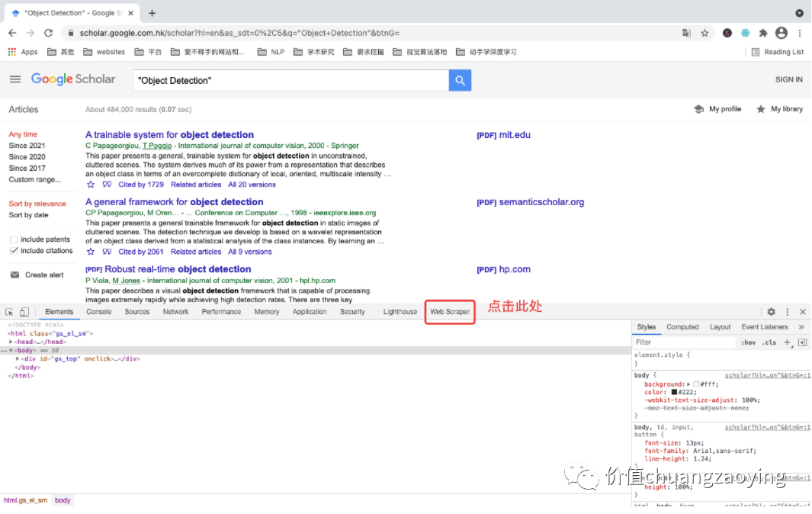
Task: Cite 'A trainable system' with quote icon
Action: [x=107, y=185]
